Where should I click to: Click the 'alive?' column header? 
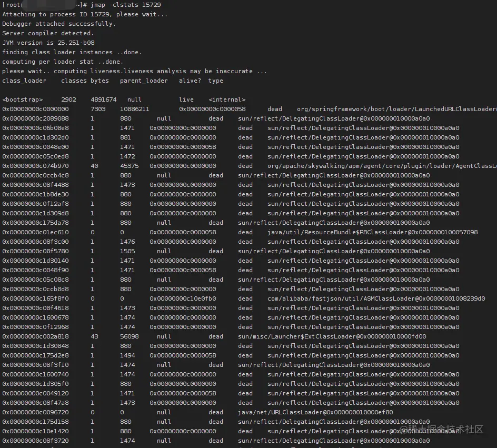(x=190, y=81)
